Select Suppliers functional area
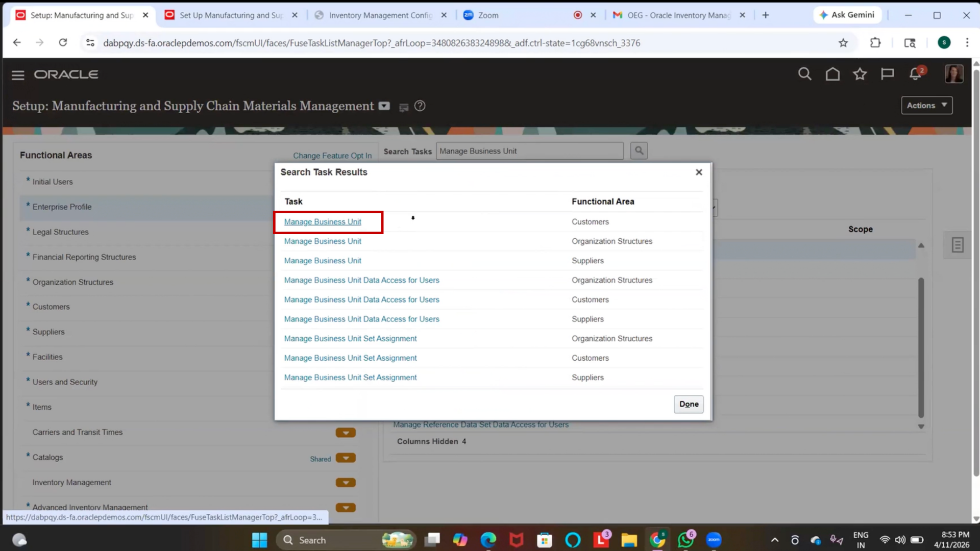This screenshot has height=551, width=980. [48, 332]
